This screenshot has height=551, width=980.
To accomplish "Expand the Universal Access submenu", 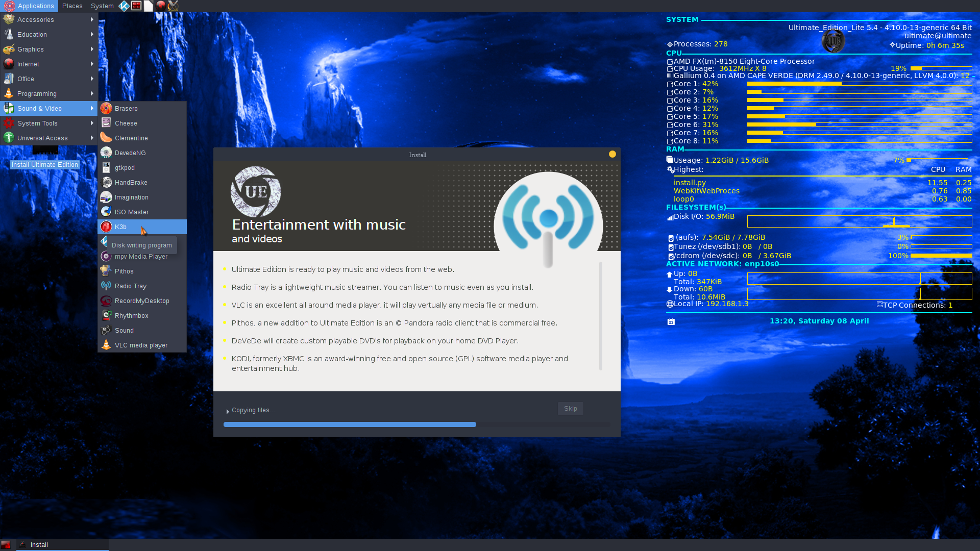I will click(49, 138).
